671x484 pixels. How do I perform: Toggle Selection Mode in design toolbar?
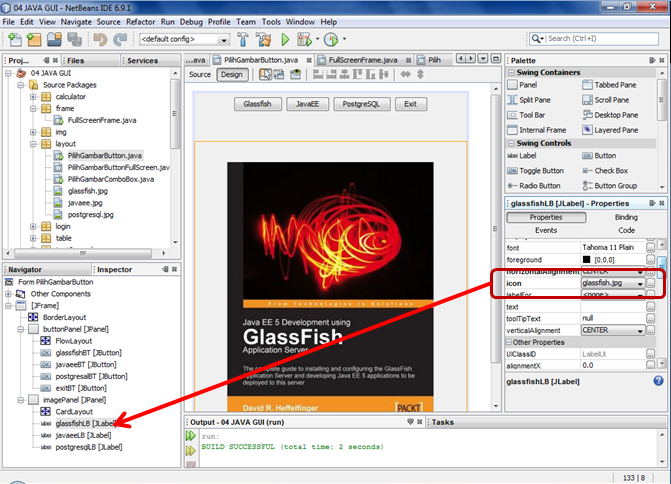[265, 74]
